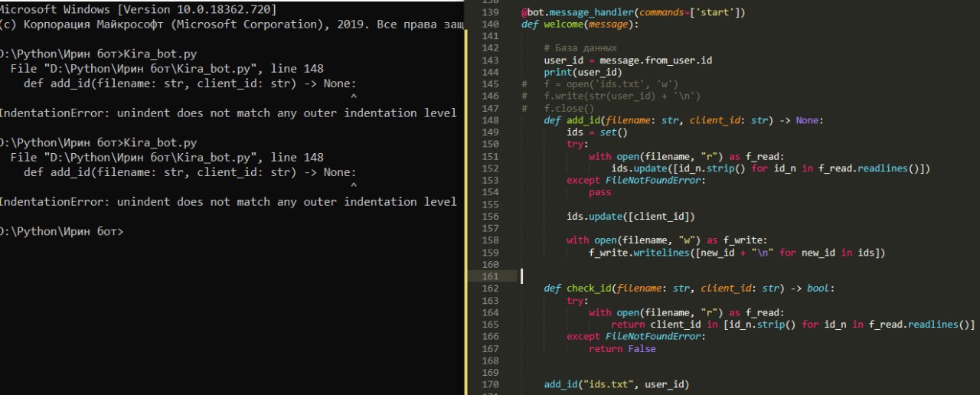Click line number 169 in the gutter
The image size is (980, 395).
491,373
